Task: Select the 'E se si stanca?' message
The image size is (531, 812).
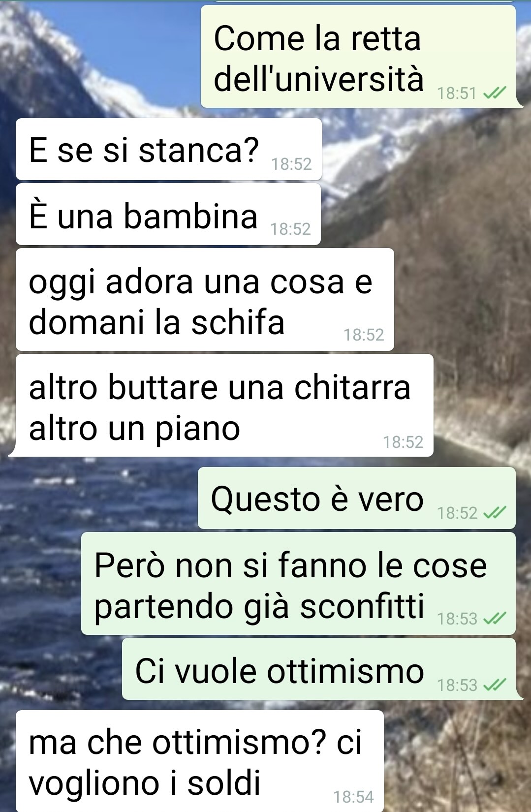Action: [x=169, y=149]
